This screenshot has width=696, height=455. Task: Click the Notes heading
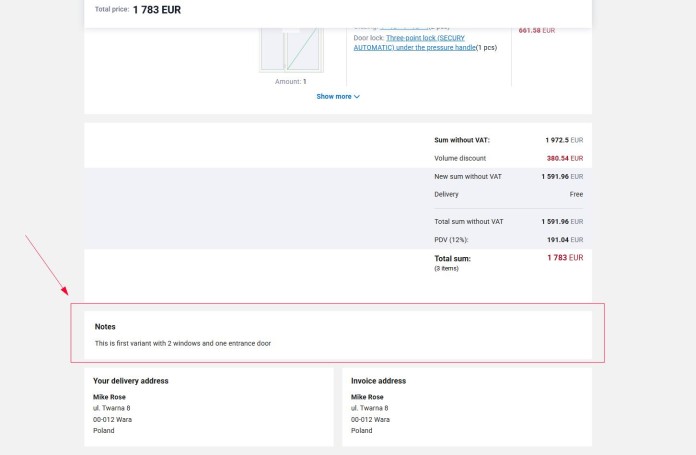105,327
